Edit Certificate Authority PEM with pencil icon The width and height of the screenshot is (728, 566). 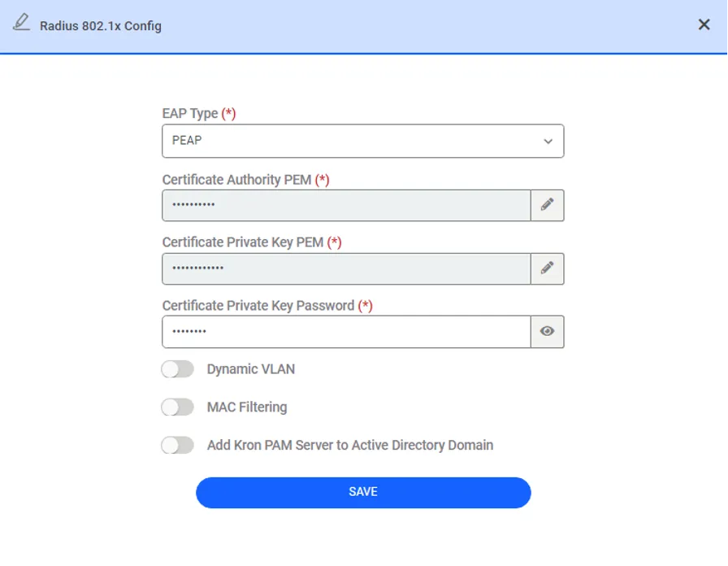(548, 205)
